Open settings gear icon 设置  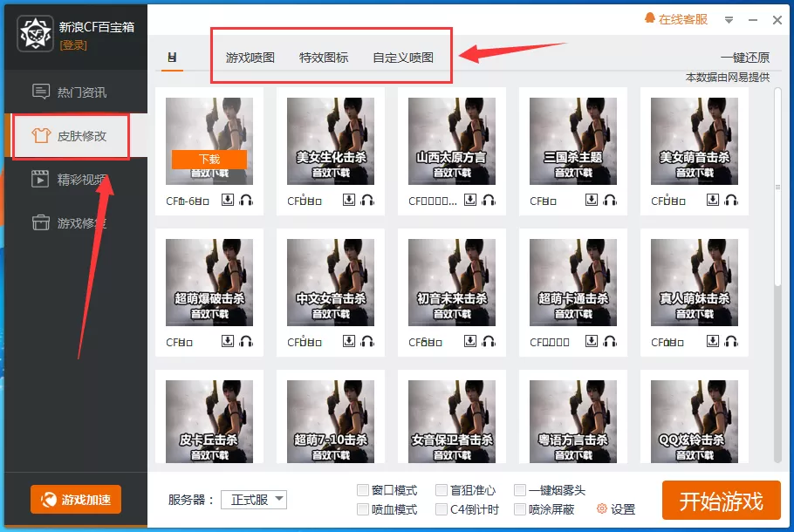(601, 508)
